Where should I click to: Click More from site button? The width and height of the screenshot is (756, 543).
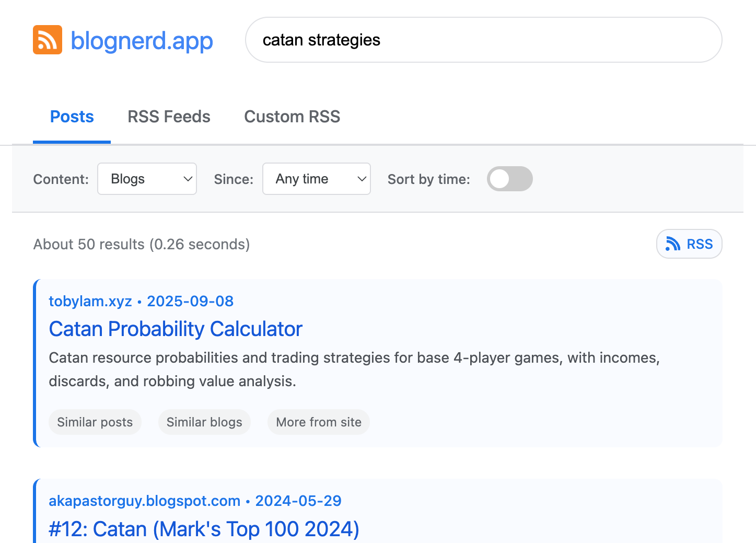pos(319,422)
